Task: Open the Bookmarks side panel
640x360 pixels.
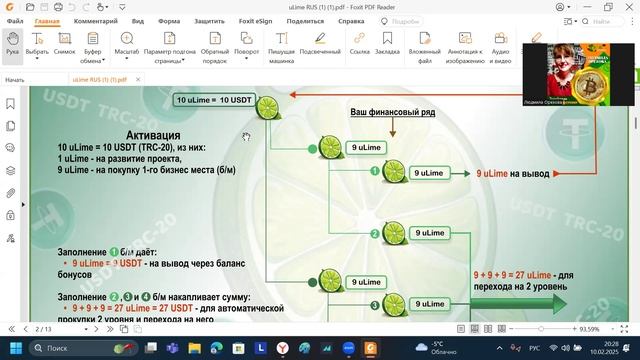Action: [x=11, y=104]
